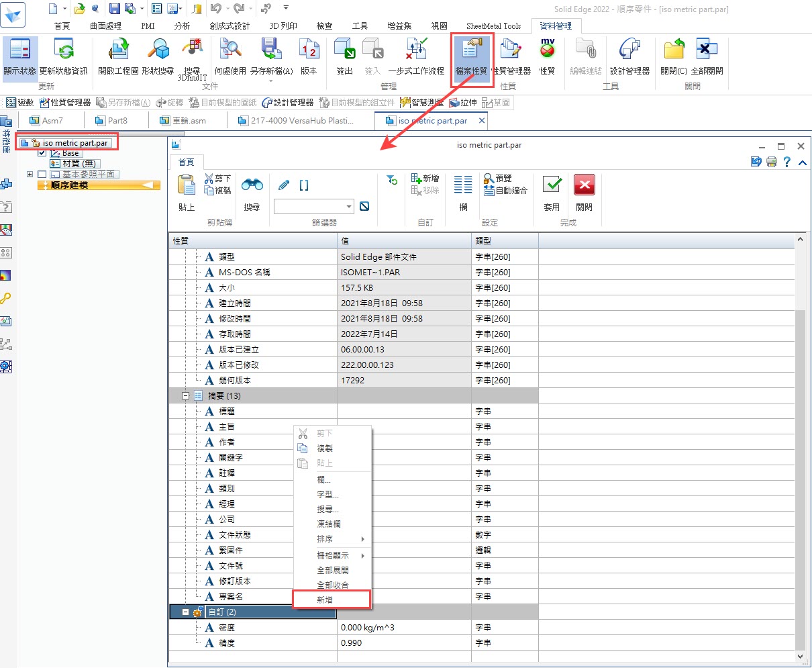
Task: Open the dropdown arrow beside the new document icon
Action: (x=65, y=9)
